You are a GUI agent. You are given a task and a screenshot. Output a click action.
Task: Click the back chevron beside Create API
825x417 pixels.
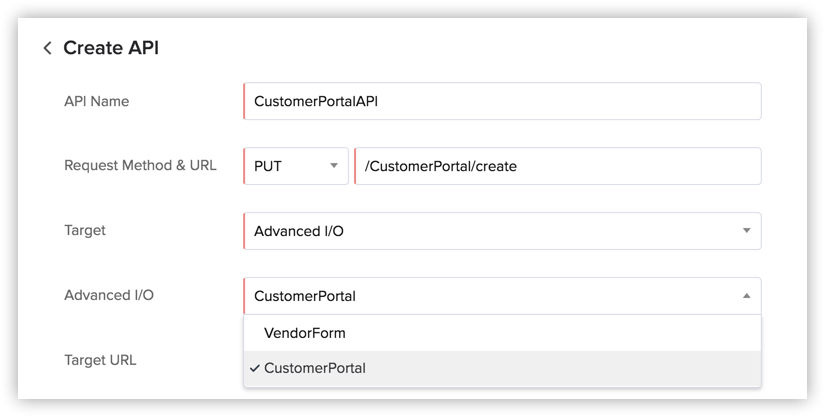47,48
